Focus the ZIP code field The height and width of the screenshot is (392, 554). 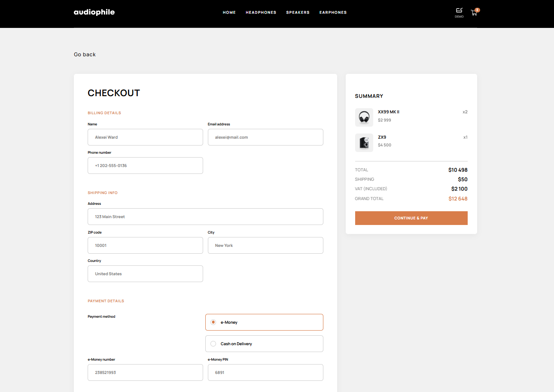(145, 245)
